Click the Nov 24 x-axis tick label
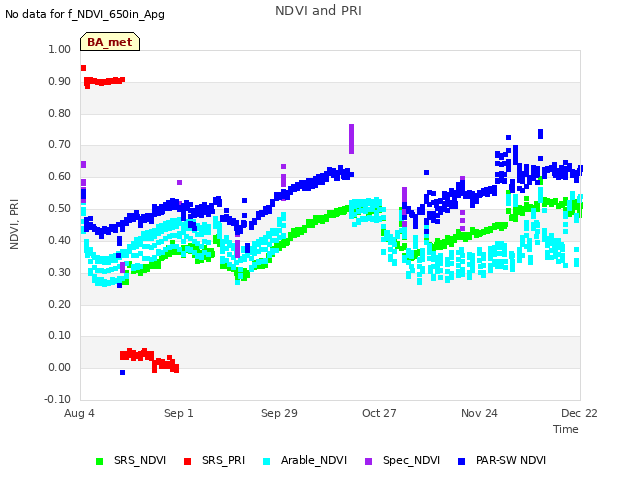This screenshot has width=640, height=480. pos(479,413)
